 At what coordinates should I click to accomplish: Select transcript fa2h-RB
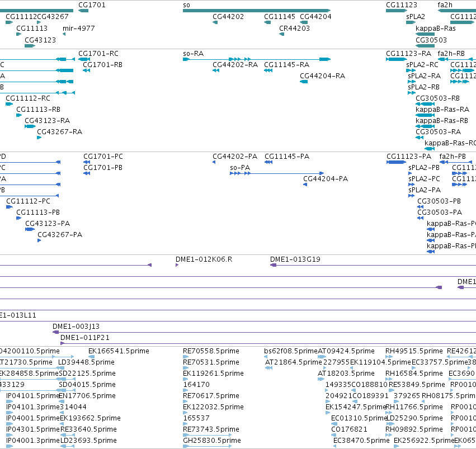click(451, 53)
